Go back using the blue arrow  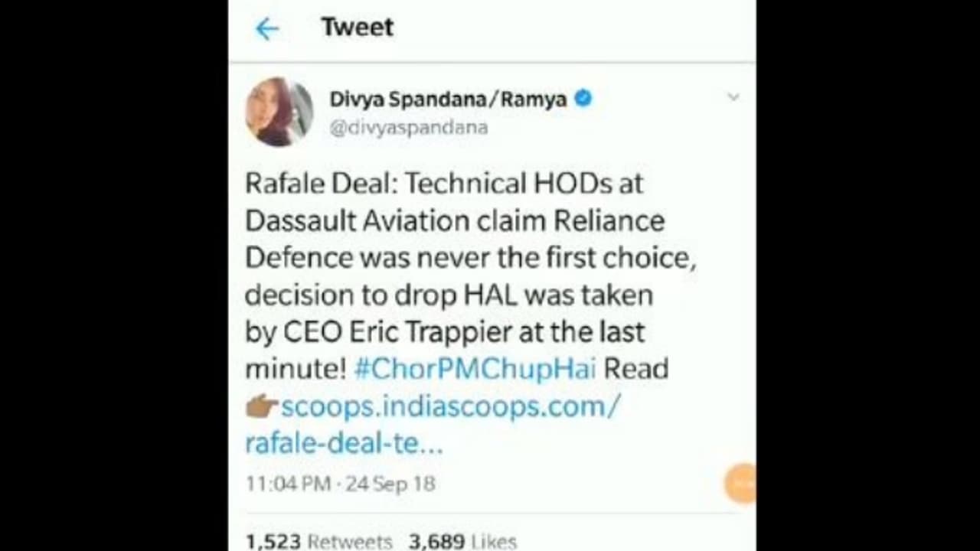pos(266,29)
